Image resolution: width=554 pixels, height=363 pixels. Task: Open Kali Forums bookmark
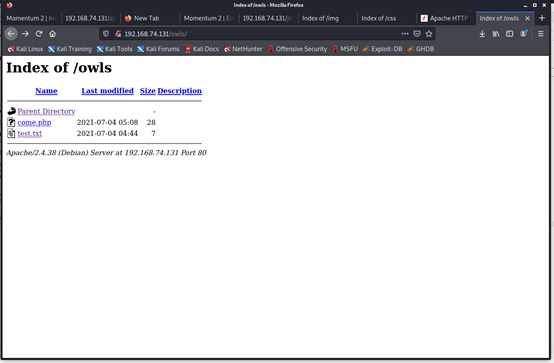(158, 49)
